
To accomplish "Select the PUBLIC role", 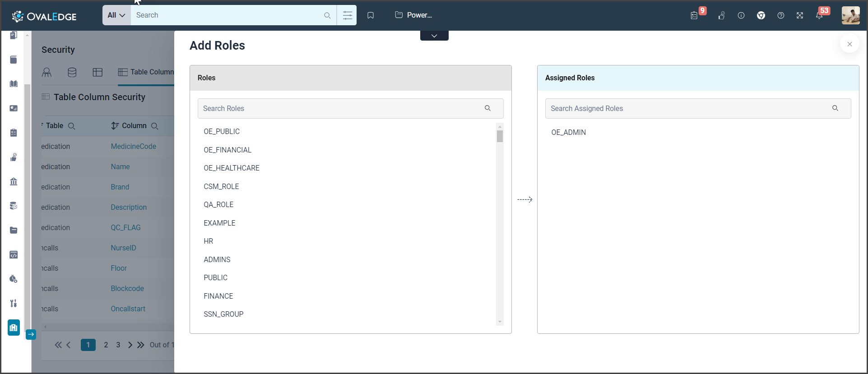I will click(216, 277).
